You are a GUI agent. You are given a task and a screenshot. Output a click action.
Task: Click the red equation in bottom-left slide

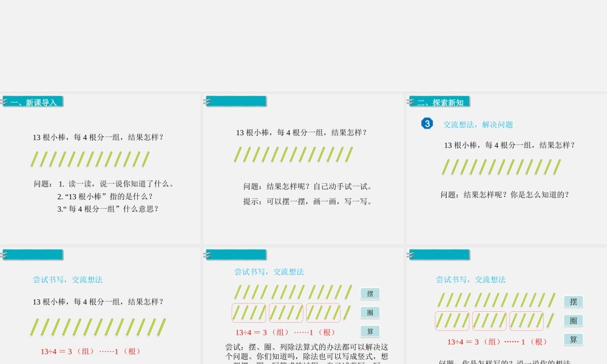[x=91, y=351]
